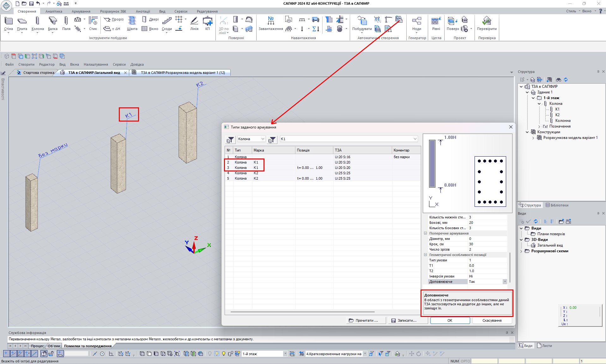Switch to Розрахункова модель варіант 1 tab
Image resolution: width=606 pixels, height=364 pixels.
[x=182, y=73]
